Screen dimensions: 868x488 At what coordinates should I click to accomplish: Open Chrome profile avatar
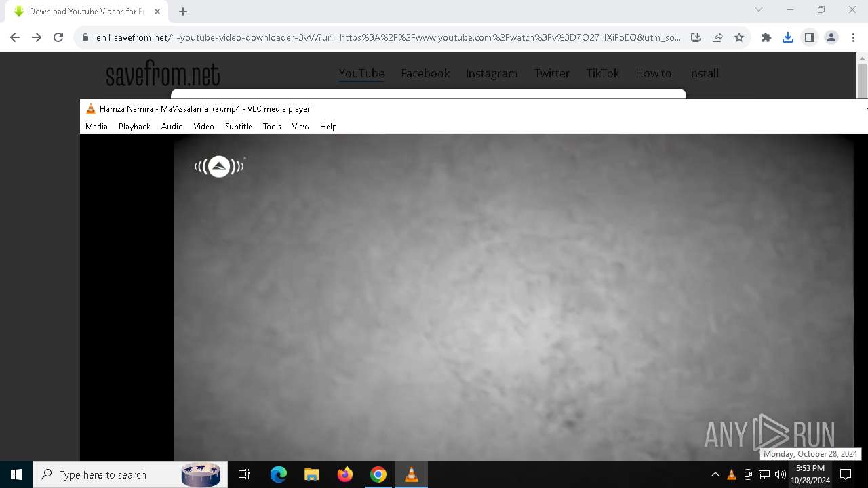pyautogui.click(x=831, y=38)
